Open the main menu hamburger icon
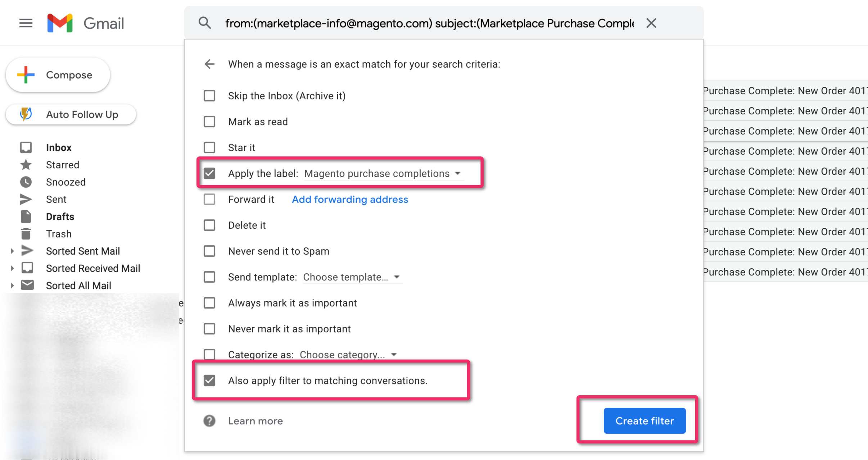This screenshot has height=460, width=868. (26, 23)
